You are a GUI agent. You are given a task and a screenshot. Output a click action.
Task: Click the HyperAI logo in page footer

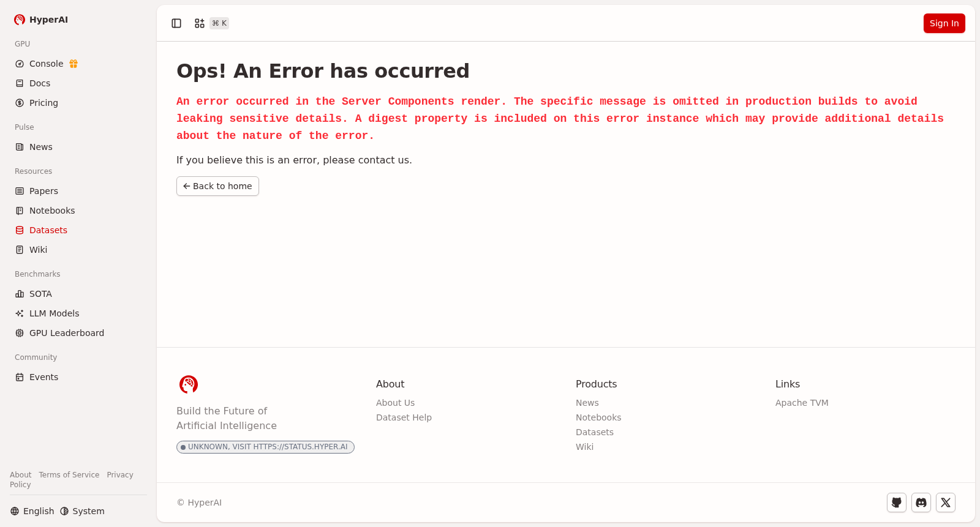coord(189,384)
